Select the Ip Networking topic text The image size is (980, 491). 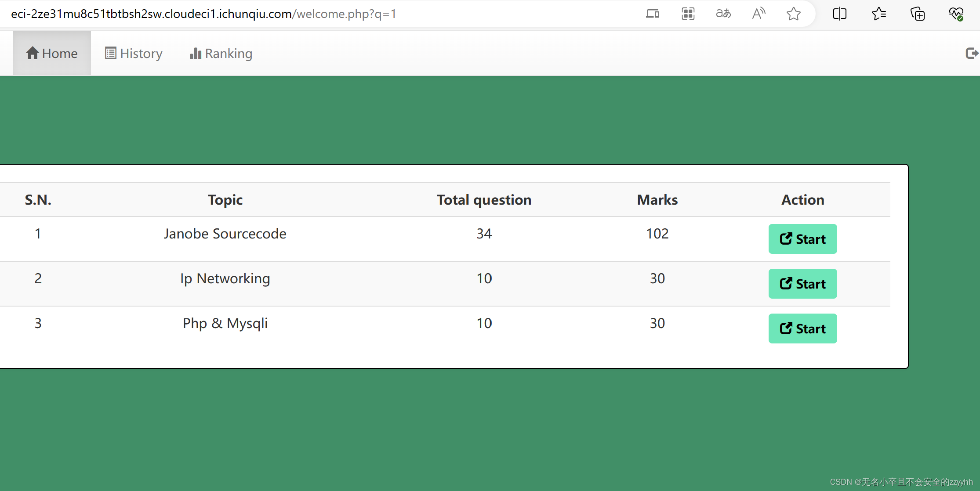pyautogui.click(x=225, y=278)
